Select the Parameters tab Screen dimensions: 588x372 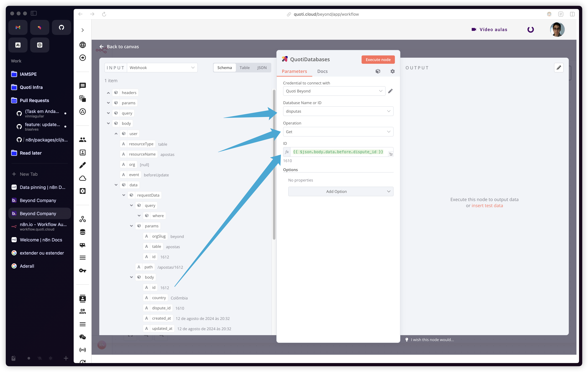(x=294, y=71)
